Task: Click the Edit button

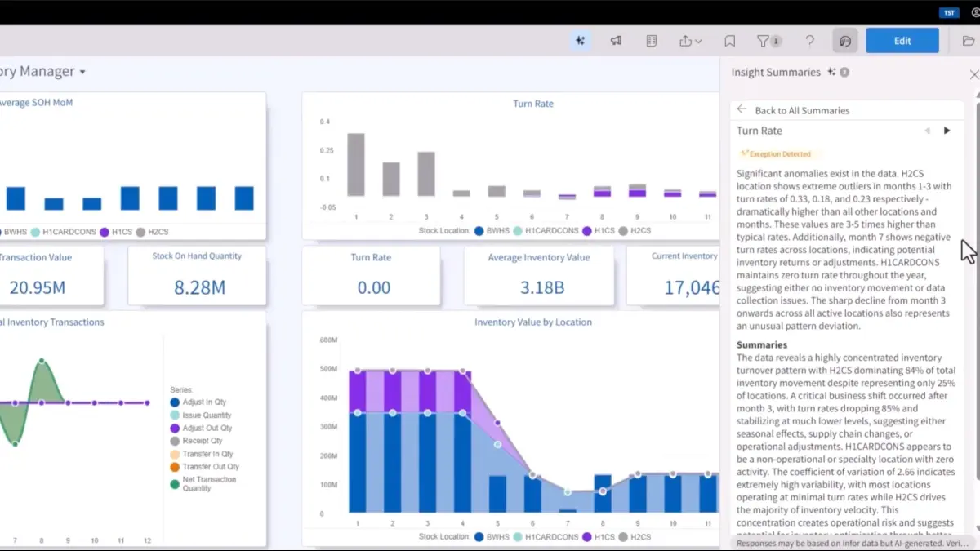Action: coord(902,41)
